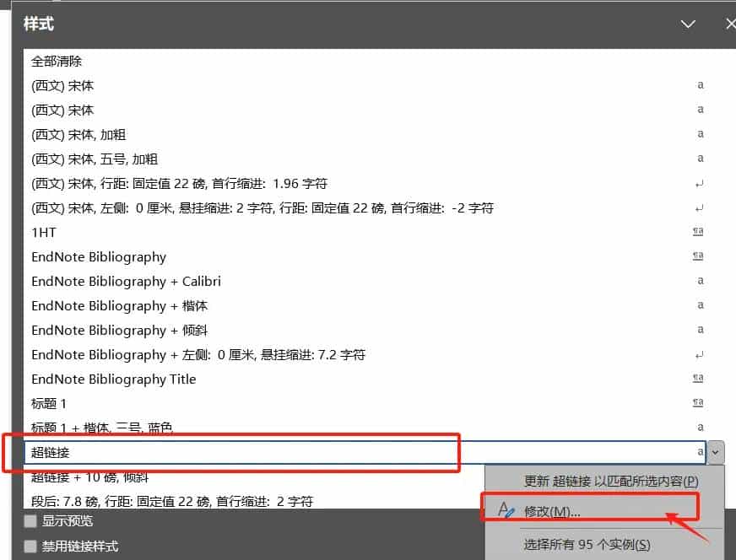Click the "a" icon next to EndNote Bibliography + 楷体
The height and width of the screenshot is (560, 736).
(x=699, y=305)
